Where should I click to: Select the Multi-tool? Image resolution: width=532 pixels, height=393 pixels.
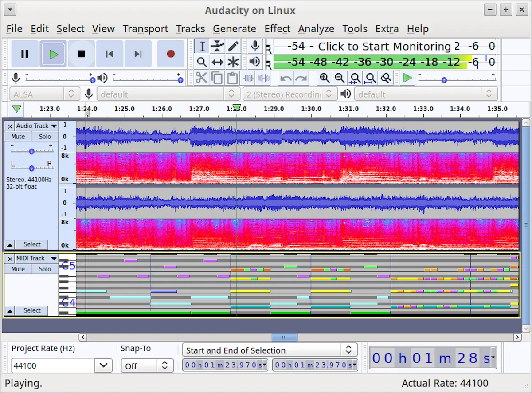pos(233,62)
